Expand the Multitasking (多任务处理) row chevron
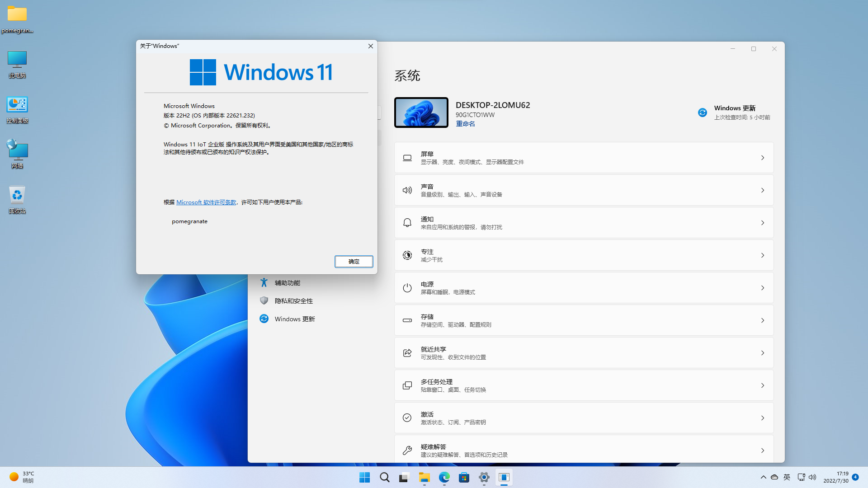This screenshot has width=868, height=488. pos(763,385)
